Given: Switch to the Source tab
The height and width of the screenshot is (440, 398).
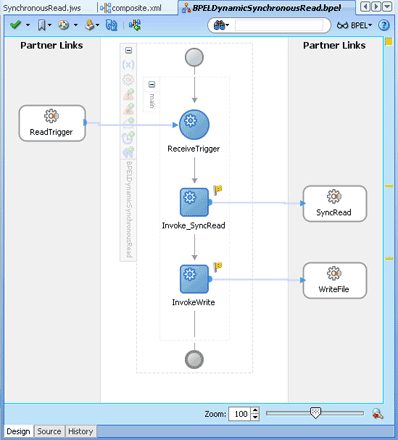Looking at the screenshot, I should 49,431.
